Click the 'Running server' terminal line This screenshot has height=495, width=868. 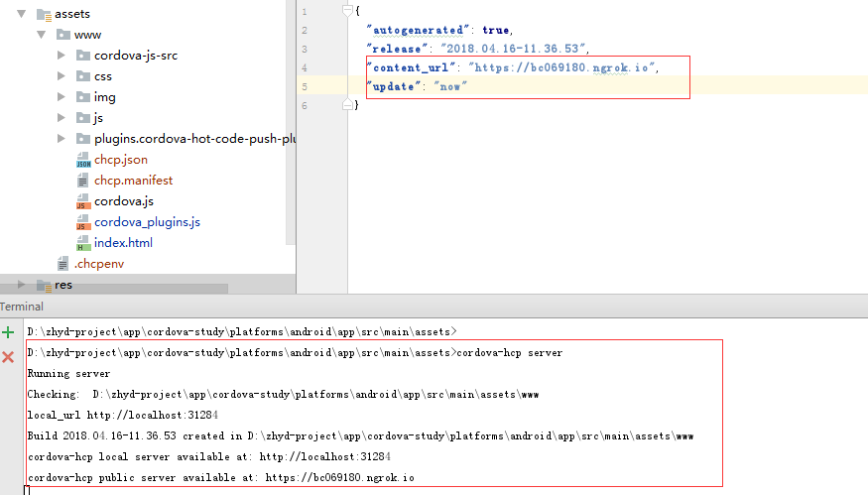click(68, 374)
